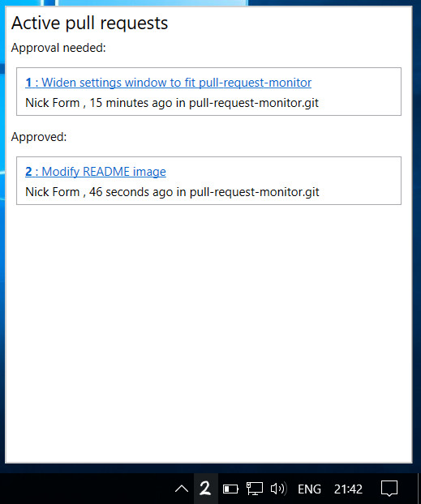Click pull request number 2 link

tap(28, 172)
